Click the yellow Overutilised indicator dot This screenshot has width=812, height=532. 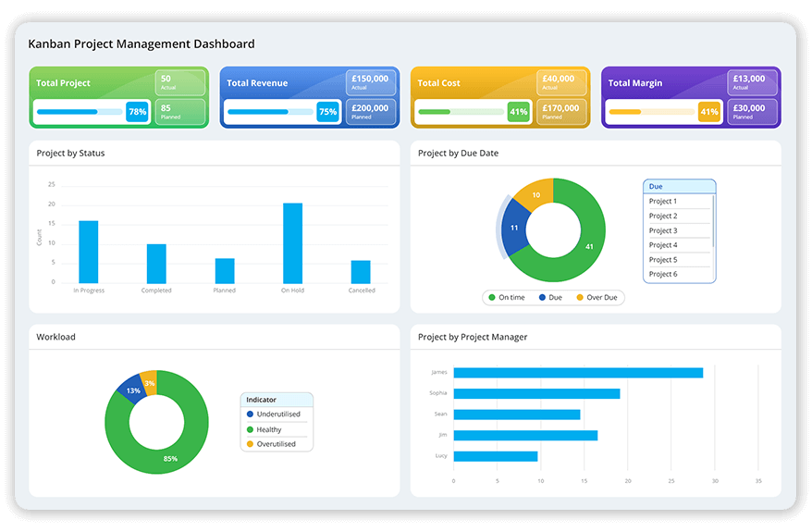[x=250, y=444]
